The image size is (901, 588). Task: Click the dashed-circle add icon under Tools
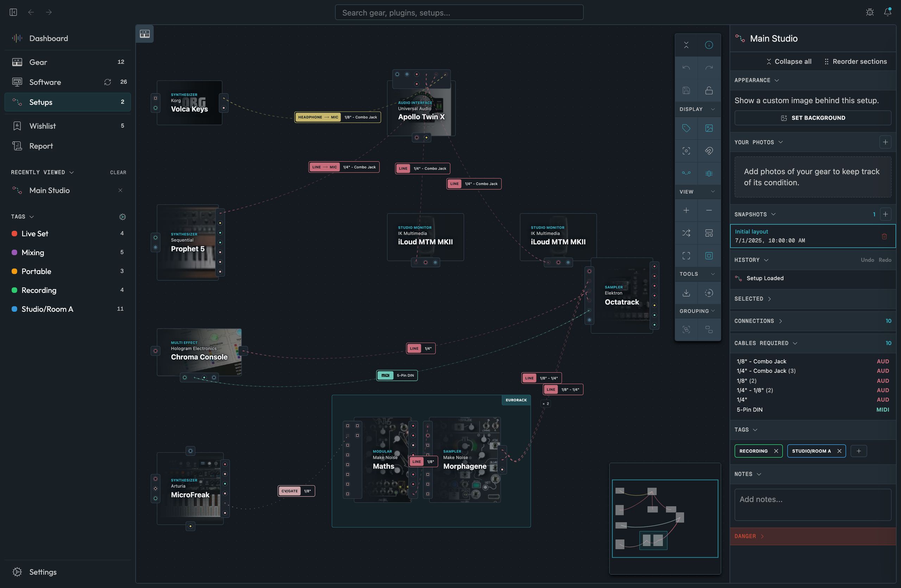click(709, 293)
